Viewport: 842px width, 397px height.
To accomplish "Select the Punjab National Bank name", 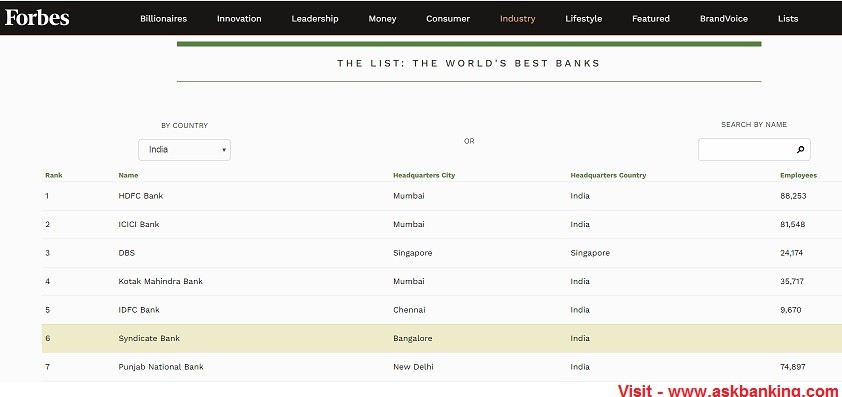I will click(x=161, y=367).
